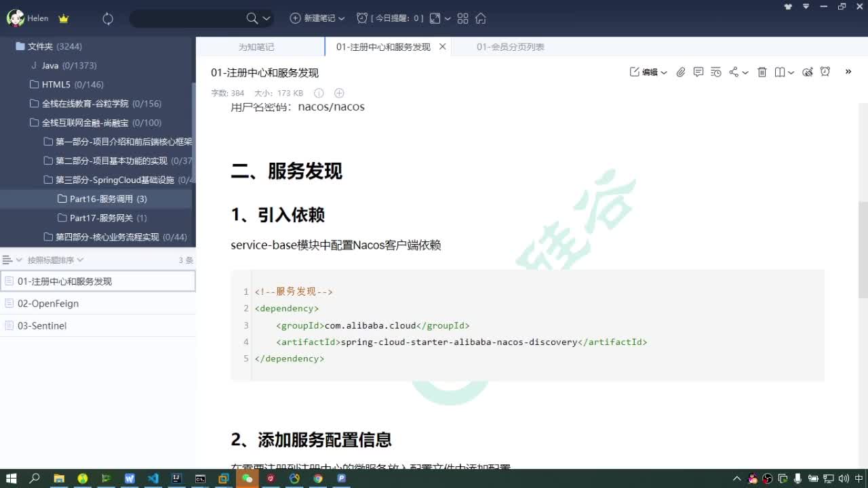The image size is (868, 488).
Task: Expand the 编辑 dropdown arrow
Action: click(664, 73)
